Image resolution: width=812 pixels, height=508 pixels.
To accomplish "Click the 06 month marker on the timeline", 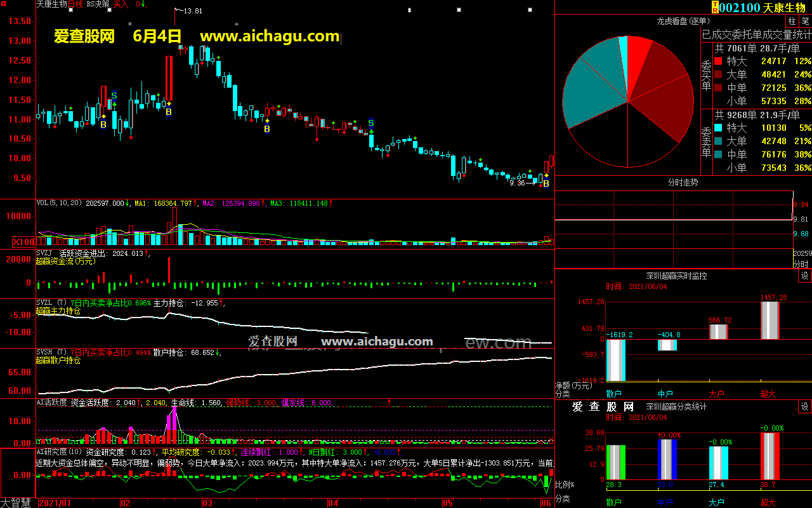I will [546, 503].
